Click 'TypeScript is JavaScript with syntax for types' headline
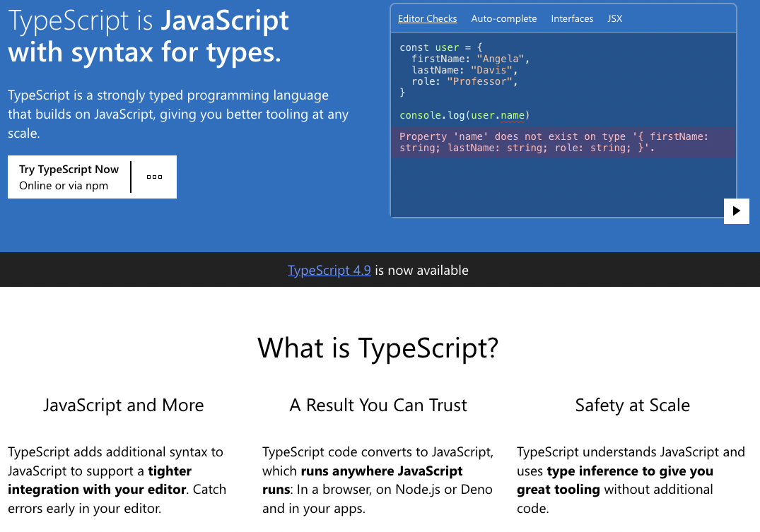Image resolution: width=760 pixels, height=532 pixels. coord(148,36)
